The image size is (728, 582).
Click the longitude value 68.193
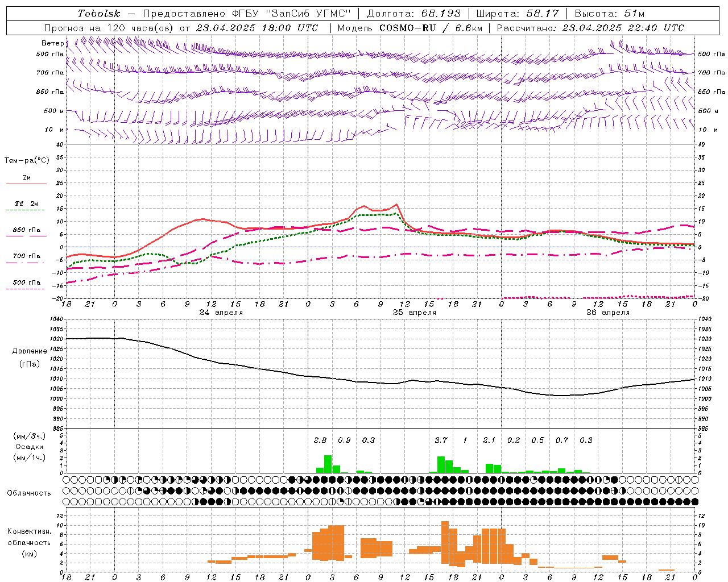[441, 14]
